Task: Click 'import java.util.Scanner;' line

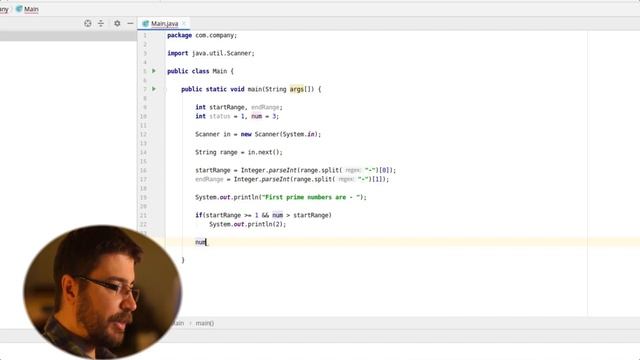Action: point(211,53)
